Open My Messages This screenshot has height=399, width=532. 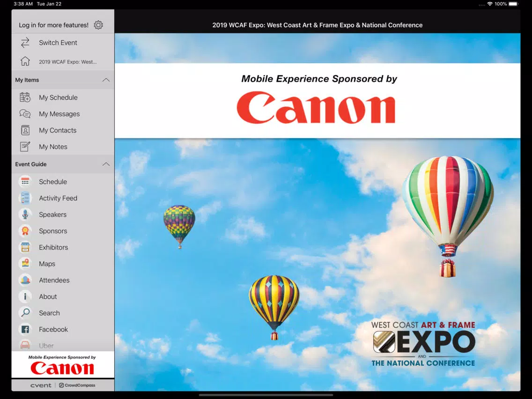[x=63, y=114]
